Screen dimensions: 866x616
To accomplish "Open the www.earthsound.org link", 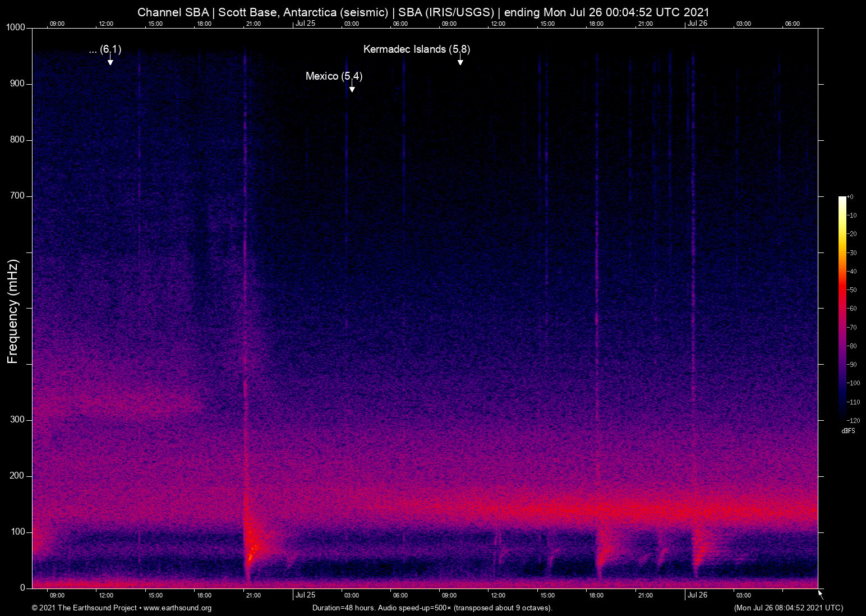I will (x=177, y=608).
